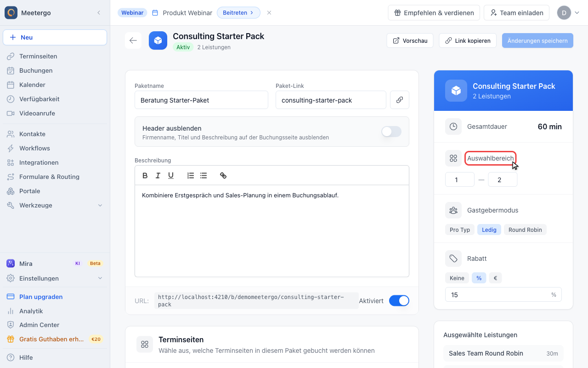Open user avatar D menu

568,12
